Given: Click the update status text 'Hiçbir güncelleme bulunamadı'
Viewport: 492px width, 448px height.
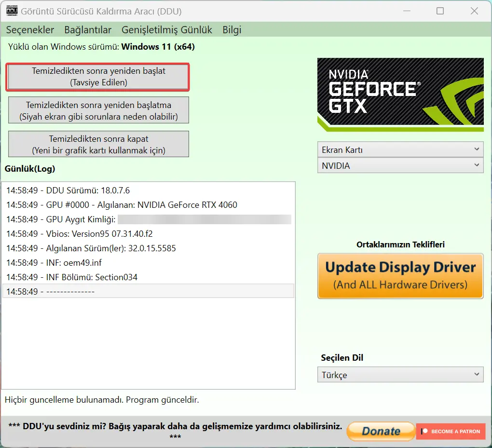Looking at the screenshot, I should click(x=102, y=400).
